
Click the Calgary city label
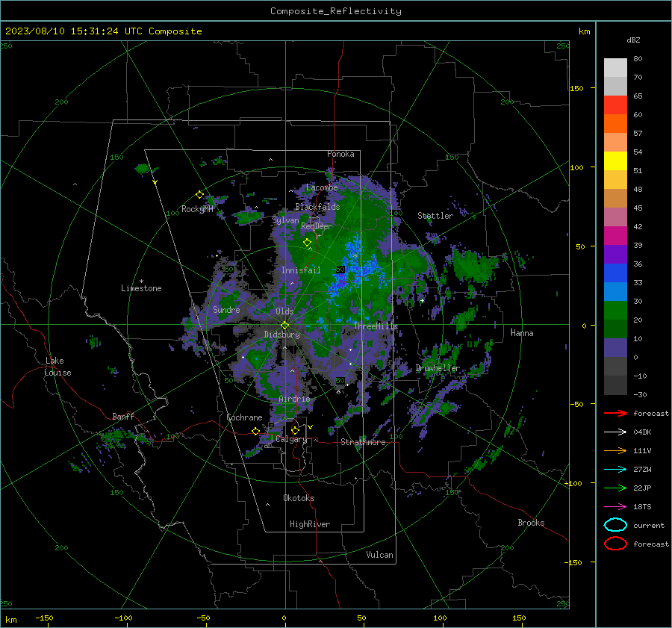pyautogui.click(x=291, y=439)
